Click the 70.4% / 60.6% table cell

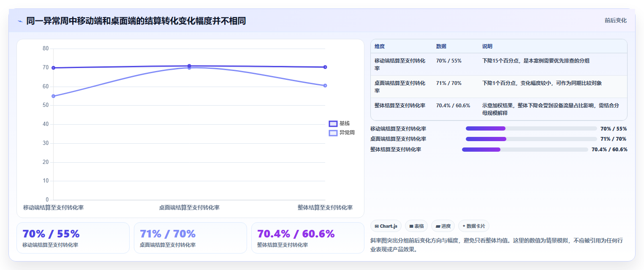click(x=455, y=109)
